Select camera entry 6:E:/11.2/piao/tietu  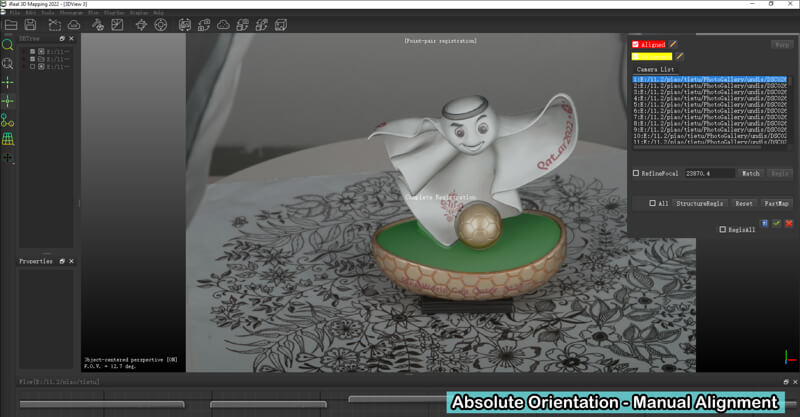710,111
